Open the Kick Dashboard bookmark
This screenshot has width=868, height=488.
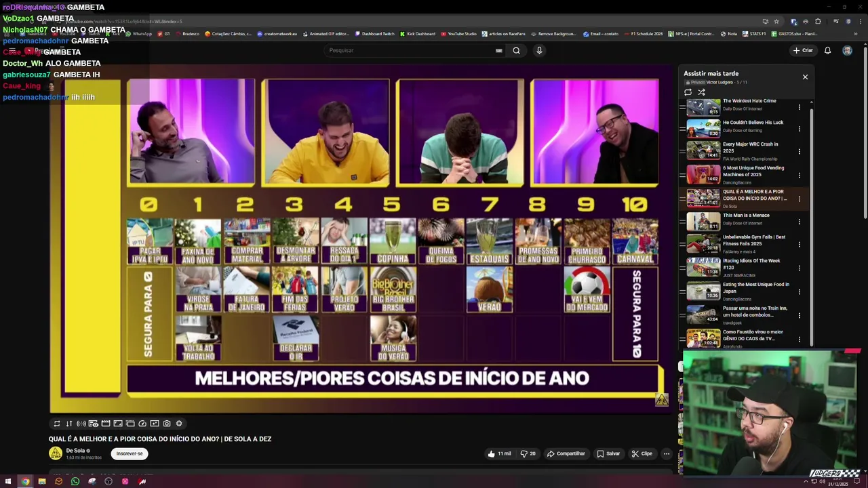coord(418,33)
